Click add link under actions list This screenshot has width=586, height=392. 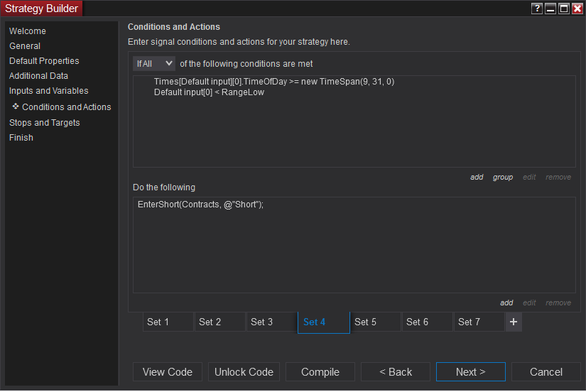pyautogui.click(x=506, y=303)
